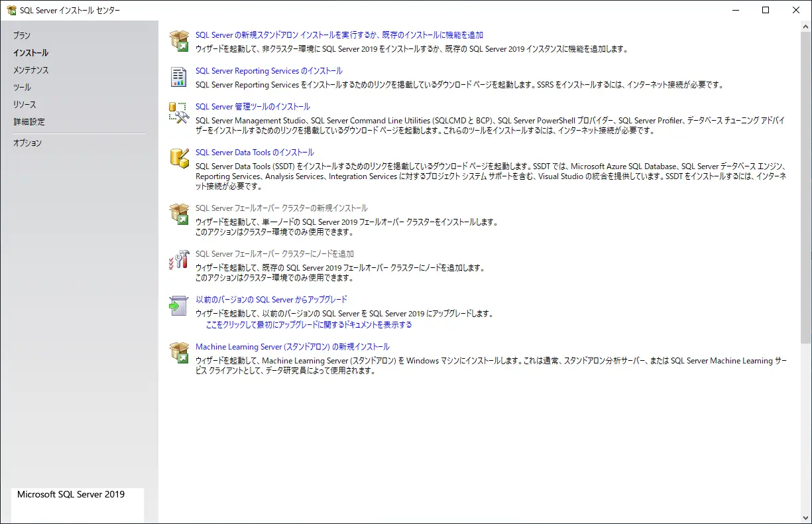Open SQL Server Data Tools のインストール link

pyautogui.click(x=255, y=153)
